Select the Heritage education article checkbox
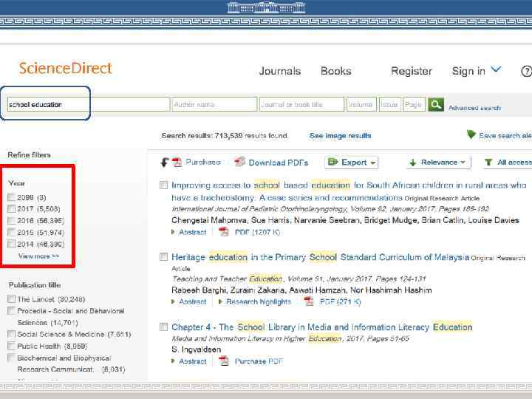532x399 pixels. coord(163,257)
